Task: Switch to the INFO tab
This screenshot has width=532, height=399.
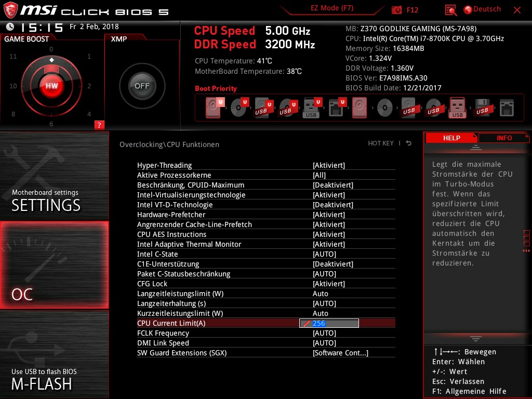Action: 504,138
